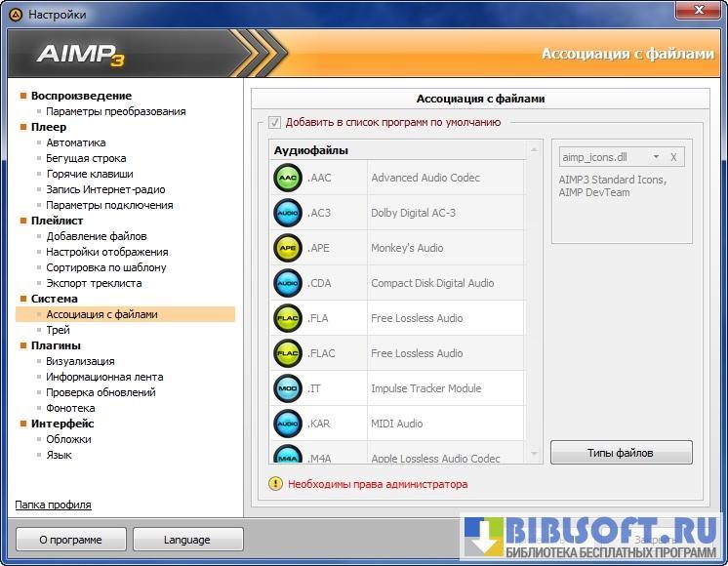This screenshot has width=728, height=566.
Task: Select the CDA Compact Disk icon
Action: click(288, 283)
